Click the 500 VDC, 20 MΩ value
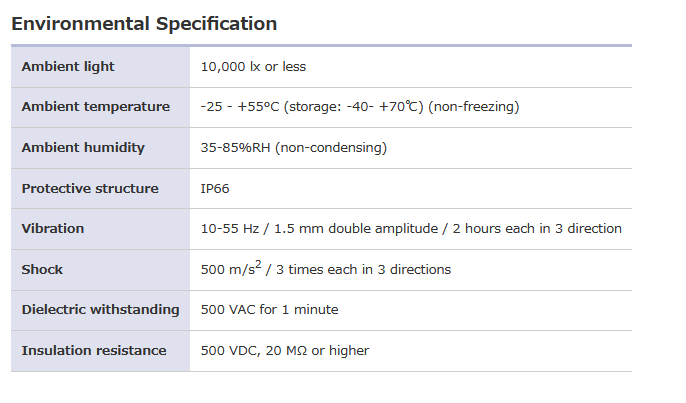The image size is (686, 403). point(285,351)
